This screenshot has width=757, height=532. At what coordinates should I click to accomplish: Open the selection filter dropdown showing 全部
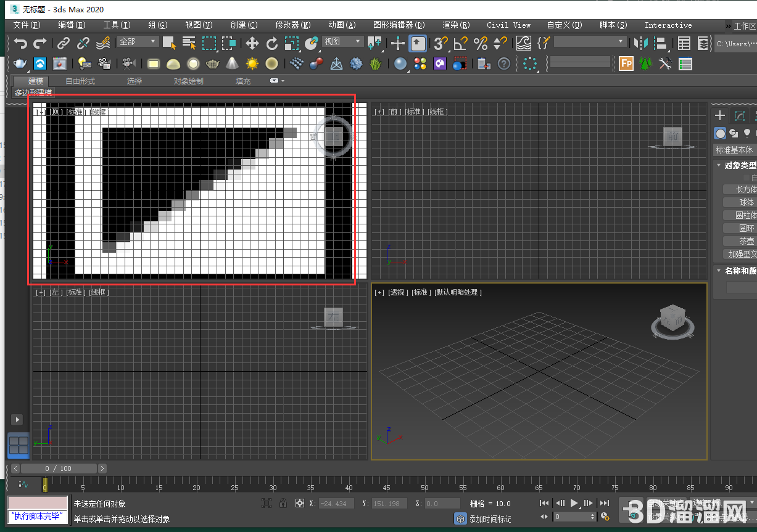pos(136,41)
